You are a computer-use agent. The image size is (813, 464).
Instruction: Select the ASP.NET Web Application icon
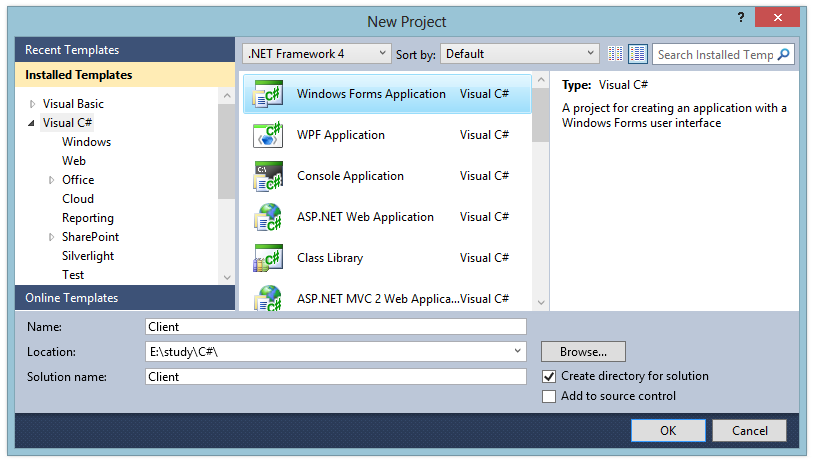(268, 217)
